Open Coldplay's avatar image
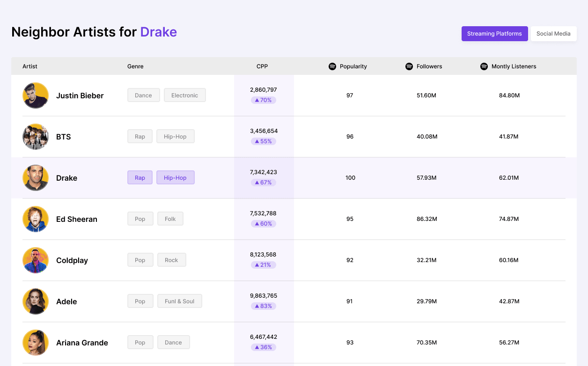588x366 pixels. [36, 260]
